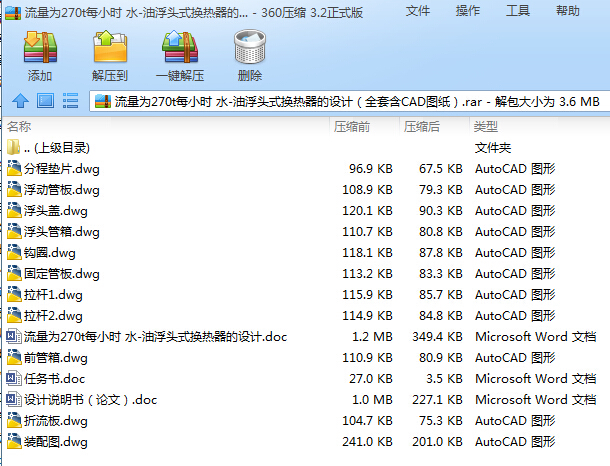
Task: Open the 帮助 menu
Action: 568,11
